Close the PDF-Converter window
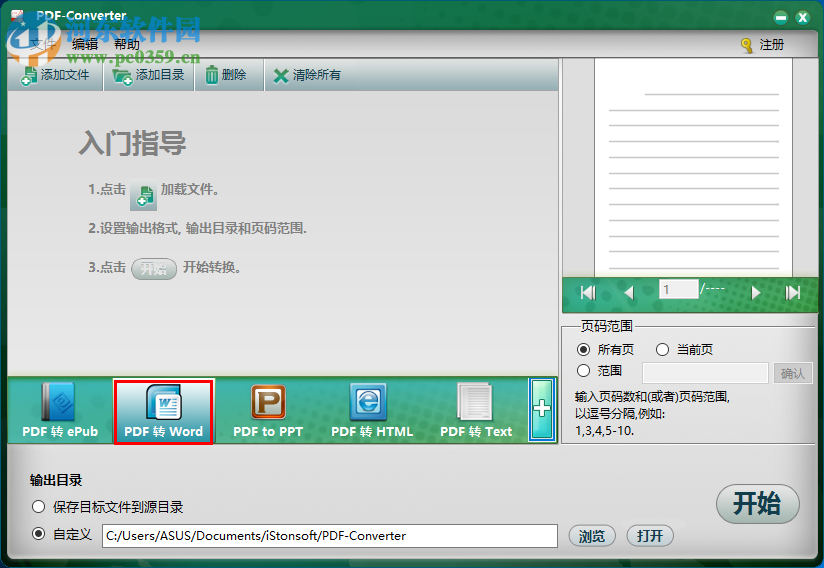Screen dimensions: 824x568 coord(802,18)
